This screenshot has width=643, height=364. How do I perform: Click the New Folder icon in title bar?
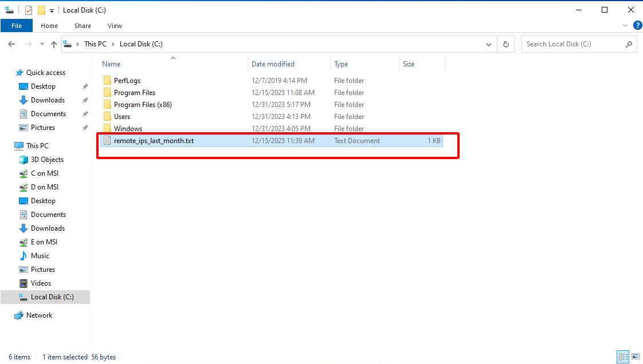[x=41, y=10]
